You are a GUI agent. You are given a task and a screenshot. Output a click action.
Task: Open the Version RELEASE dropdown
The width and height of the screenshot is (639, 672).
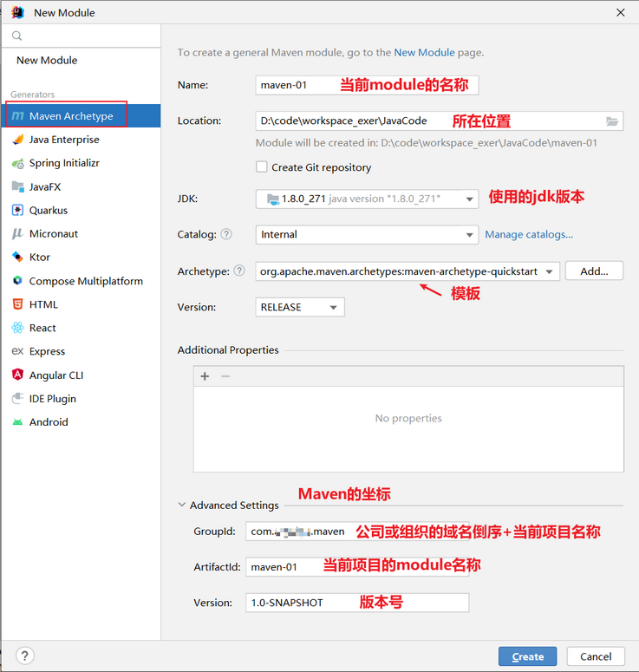pyautogui.click(x=300, y=307)
